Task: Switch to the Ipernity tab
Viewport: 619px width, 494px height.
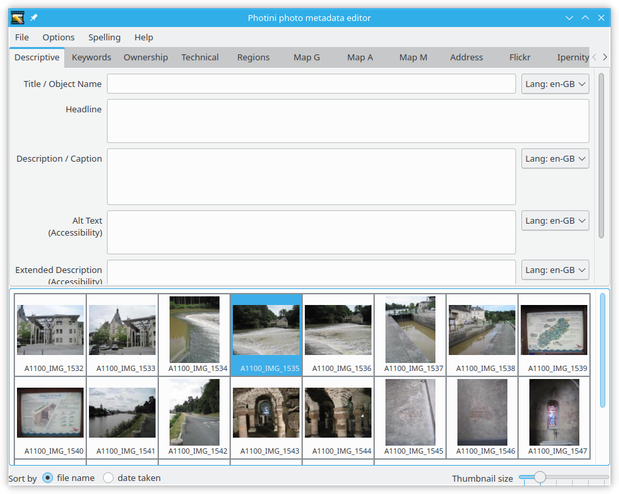Action: 570,58
